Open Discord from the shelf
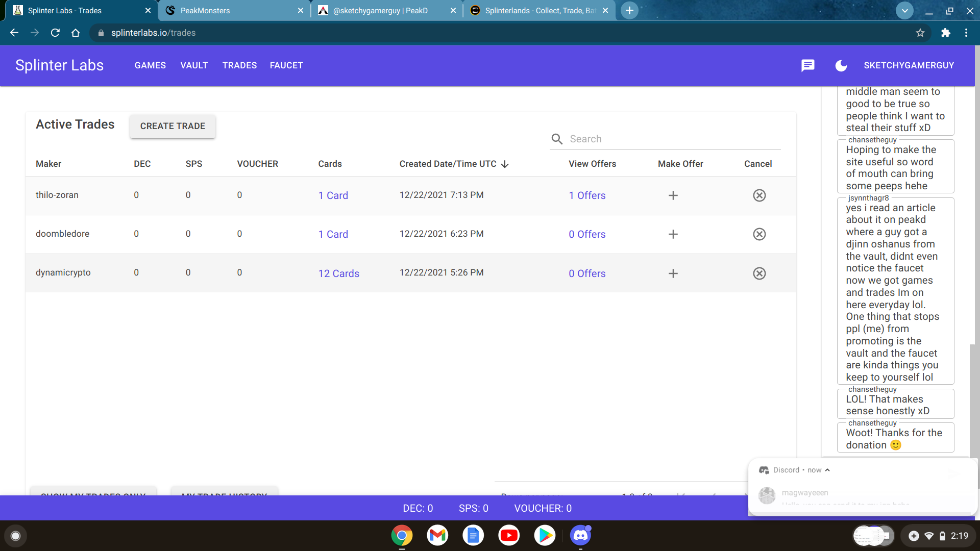Viewport: 980px width, 551px height. coord(580,536)
